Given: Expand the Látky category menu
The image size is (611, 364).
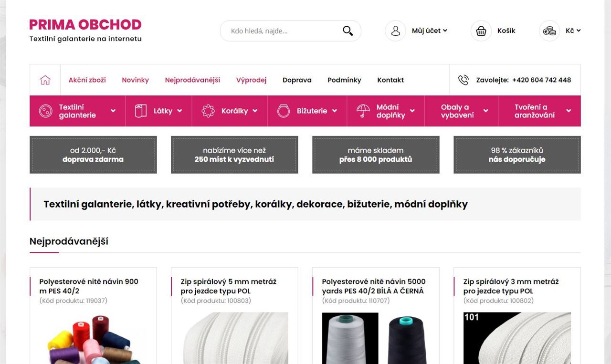Looking at the screenshot, I should [x=158, y=111].
